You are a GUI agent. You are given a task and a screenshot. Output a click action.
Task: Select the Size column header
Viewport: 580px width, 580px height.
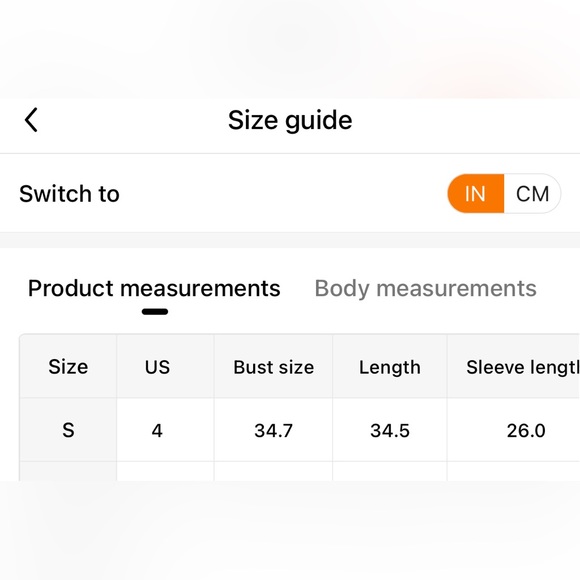click(68, 367)
